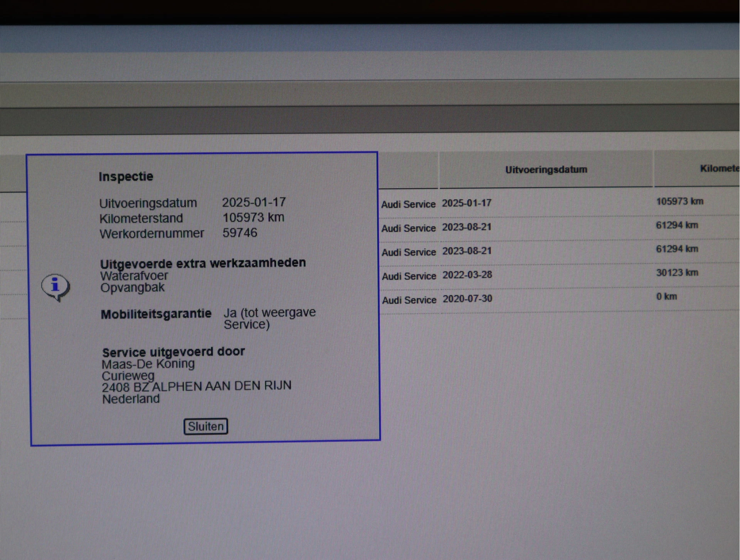Image resolution: width=740 pixels, height=560 pixels.
Task: Click the Inspectie dialog title
Action: pos(126,176)
